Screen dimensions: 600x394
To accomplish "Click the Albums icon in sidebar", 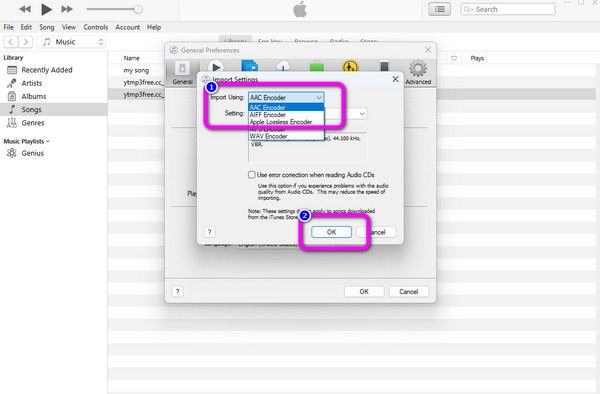I will [12, 96].
